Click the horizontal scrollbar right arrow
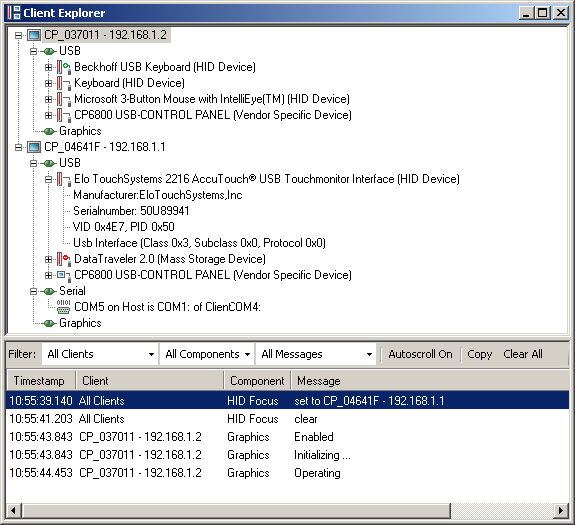The height and width of the screenshot is (525, 575). tap(560, 510)
